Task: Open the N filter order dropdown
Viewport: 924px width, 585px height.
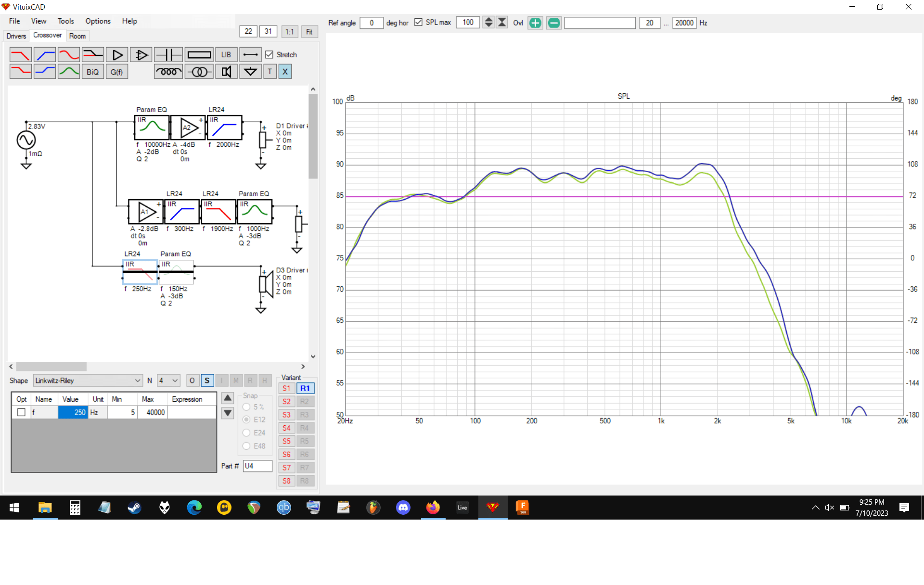Action: click(x=169, y=381)
